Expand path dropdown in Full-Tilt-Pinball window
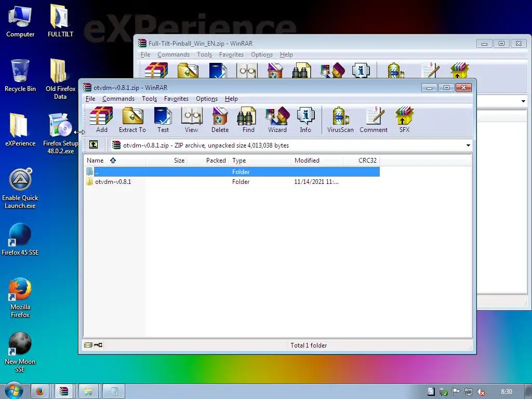 coord(523,101)
